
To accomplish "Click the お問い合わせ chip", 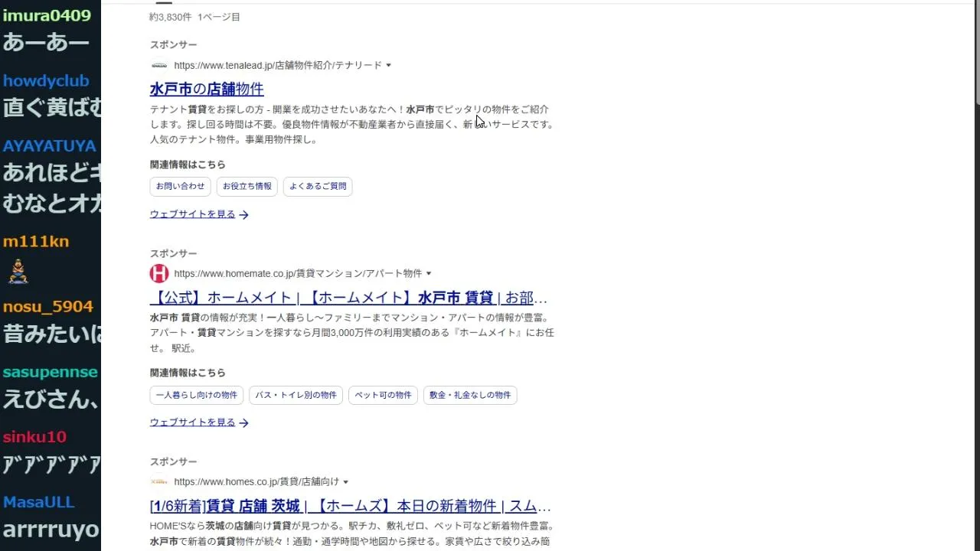I will (x=181, y=186).
